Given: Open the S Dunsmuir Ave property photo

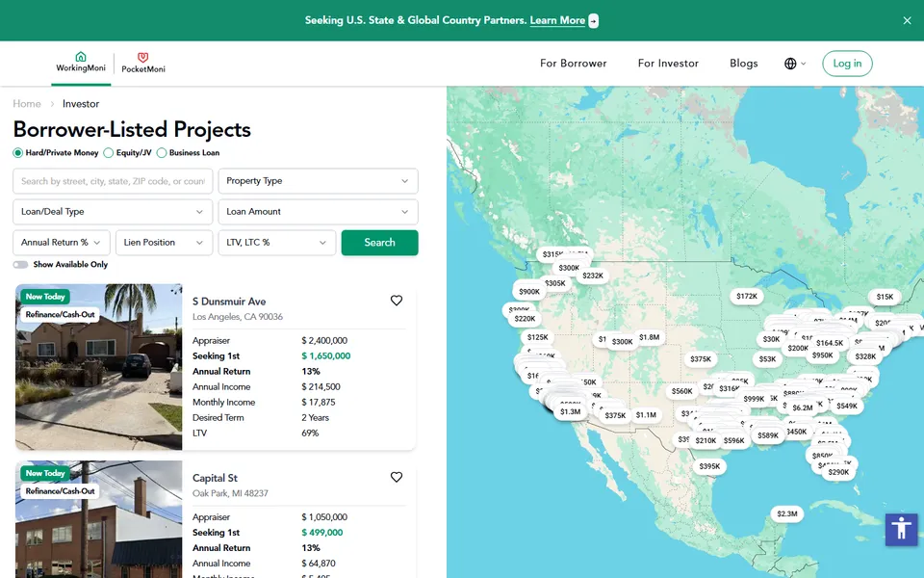Looking at the screenshot, I should pyautogui.click(x=99, y=367).
